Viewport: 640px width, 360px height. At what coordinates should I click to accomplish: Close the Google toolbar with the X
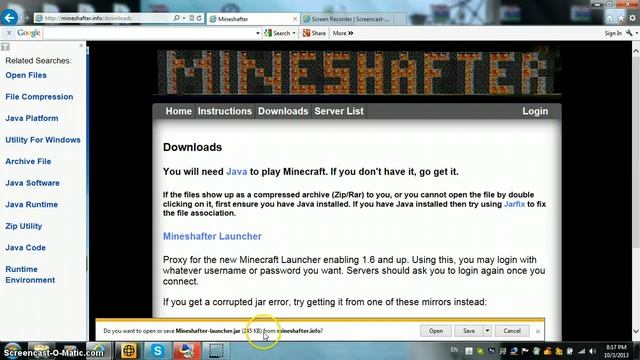click(9, 33)
